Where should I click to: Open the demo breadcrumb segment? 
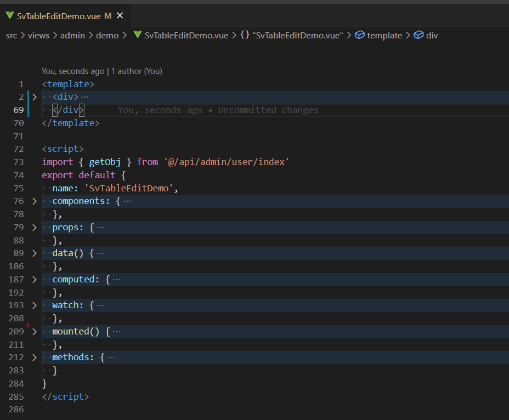(107, 36)
